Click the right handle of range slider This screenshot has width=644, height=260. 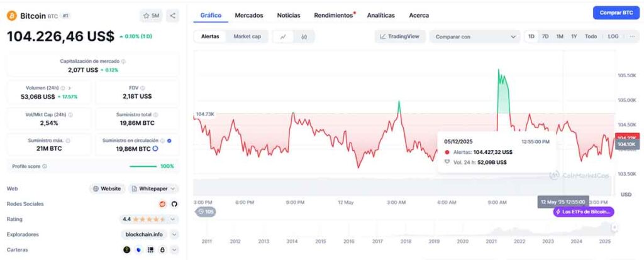pos(614,227)
